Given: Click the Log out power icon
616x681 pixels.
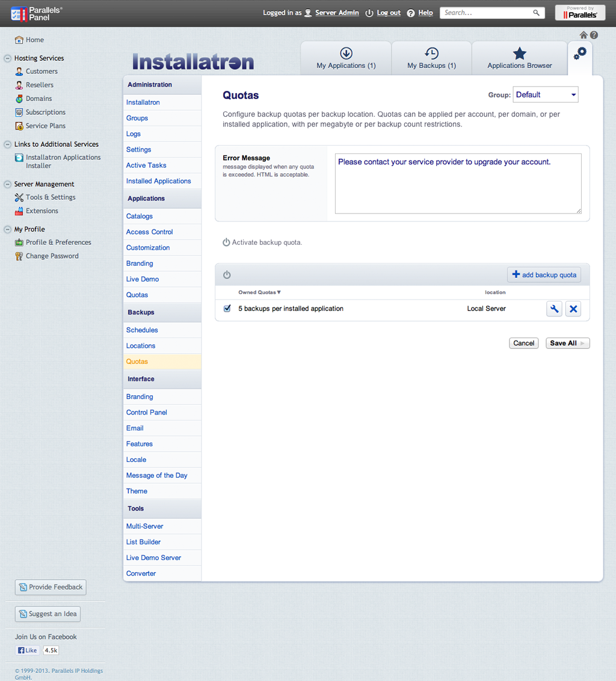Looking at the screenshot, I should click(x=369, y=13).
